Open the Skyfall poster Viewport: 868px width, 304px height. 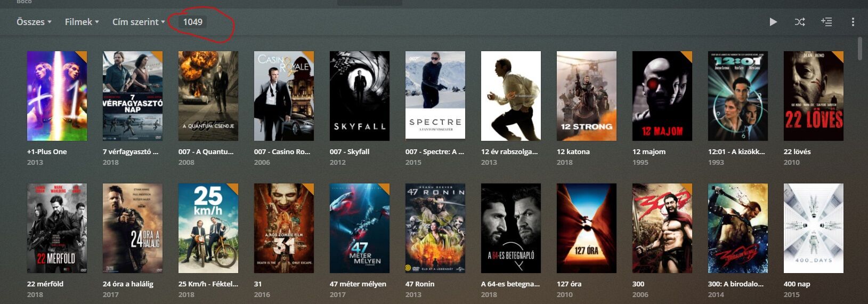(360, 96)
